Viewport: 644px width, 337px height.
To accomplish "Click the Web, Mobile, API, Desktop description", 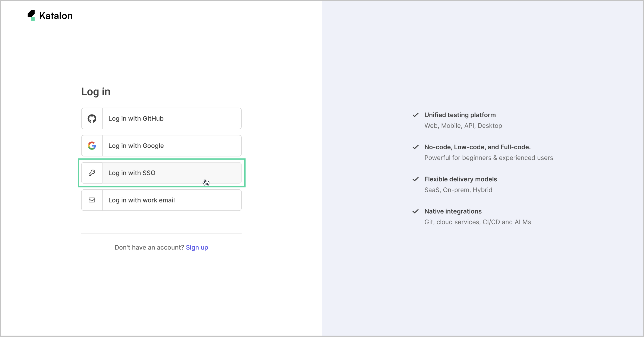I will [x=463, y=125].
